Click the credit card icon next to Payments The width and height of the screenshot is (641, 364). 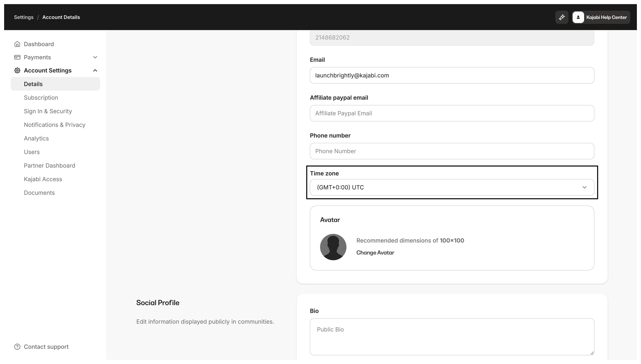(x=17, y=57)
